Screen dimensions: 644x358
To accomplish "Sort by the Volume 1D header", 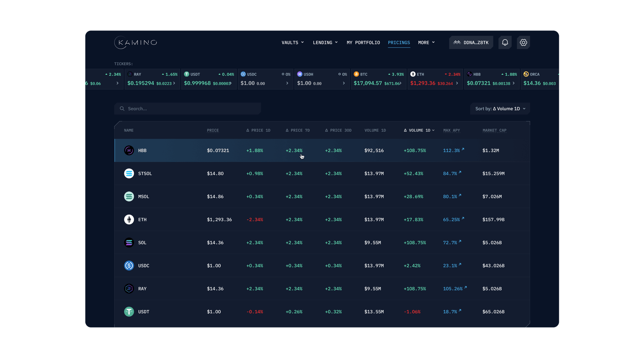I will tap(375, 131).
